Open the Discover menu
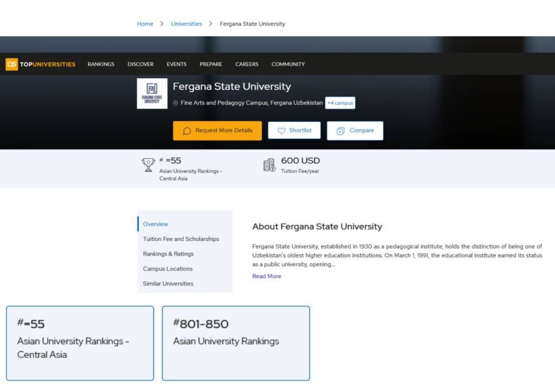Viewport: 555px width, 392px height. click(x=140, y=64)
